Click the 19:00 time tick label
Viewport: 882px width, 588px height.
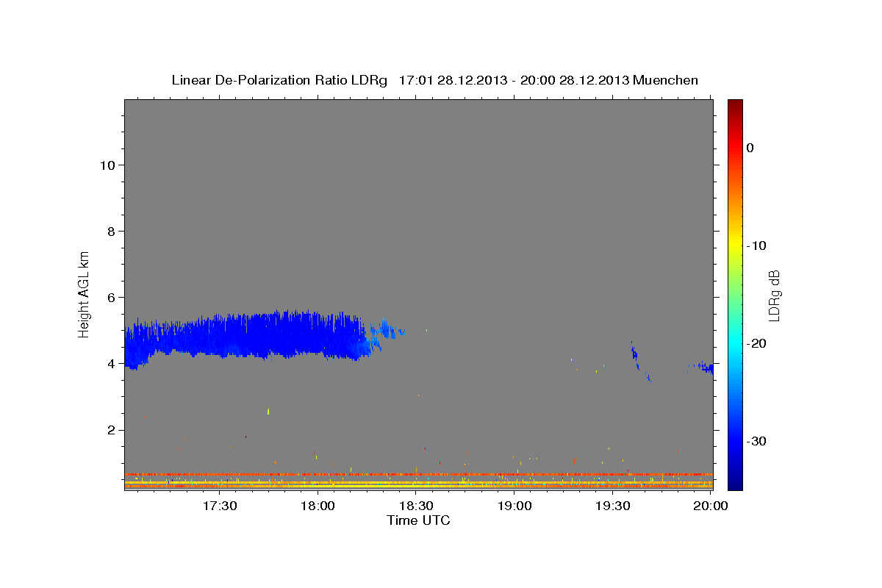pos(514,506)
